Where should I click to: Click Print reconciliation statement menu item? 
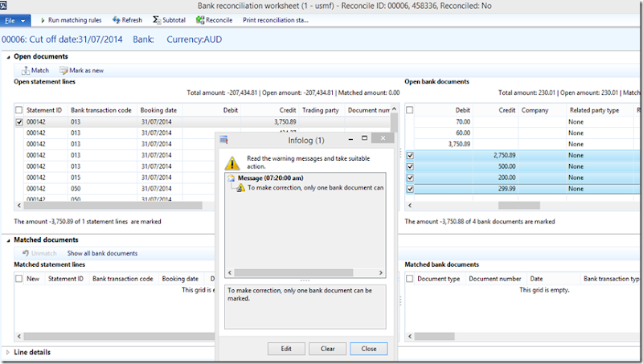pyautogui.click(x=275, y=20)
